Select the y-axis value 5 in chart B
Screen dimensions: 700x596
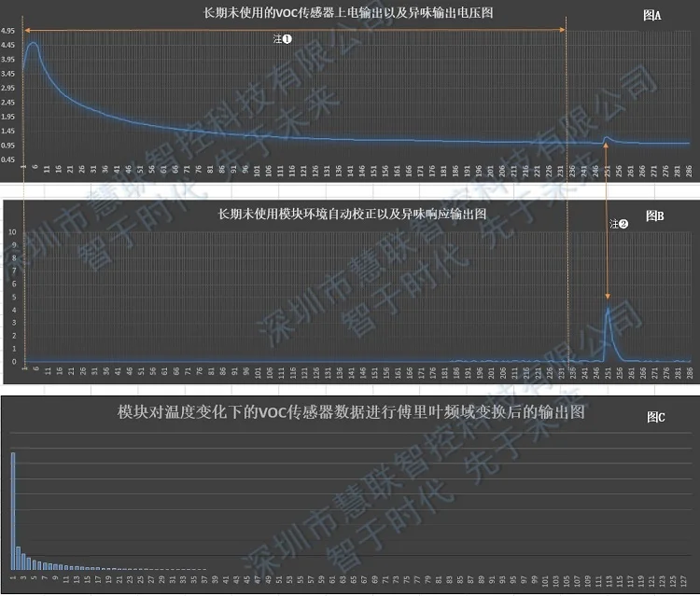14,298
